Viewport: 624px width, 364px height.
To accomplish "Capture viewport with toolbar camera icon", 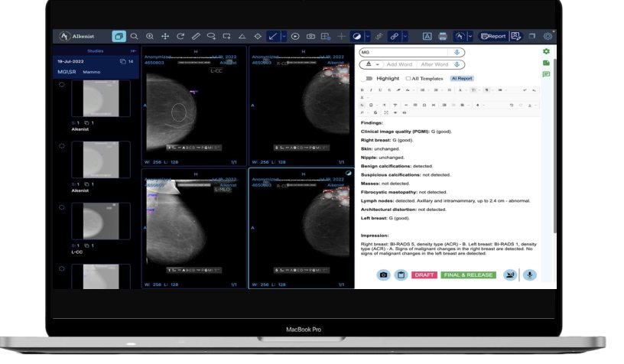I will point(310,36).
